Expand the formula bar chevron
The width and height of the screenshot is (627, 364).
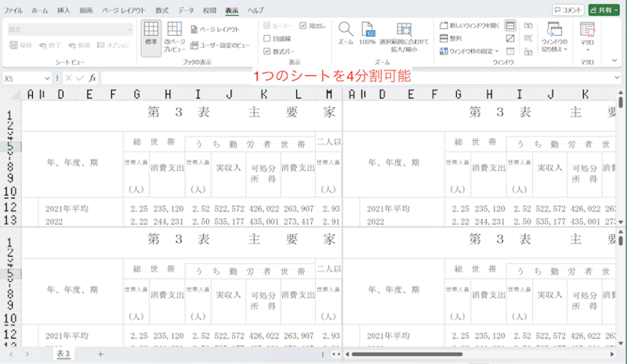(617, 78)
